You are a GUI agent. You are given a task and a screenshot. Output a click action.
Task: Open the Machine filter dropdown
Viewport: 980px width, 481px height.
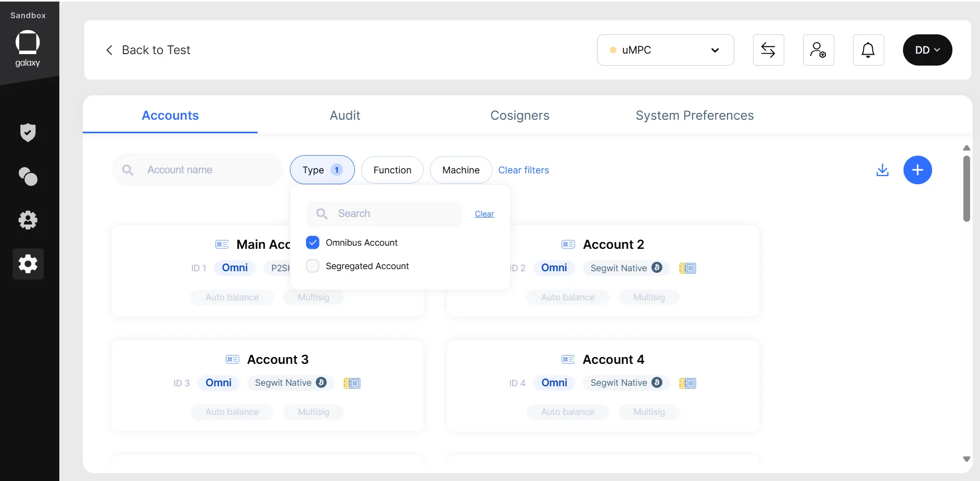(461, 170)
